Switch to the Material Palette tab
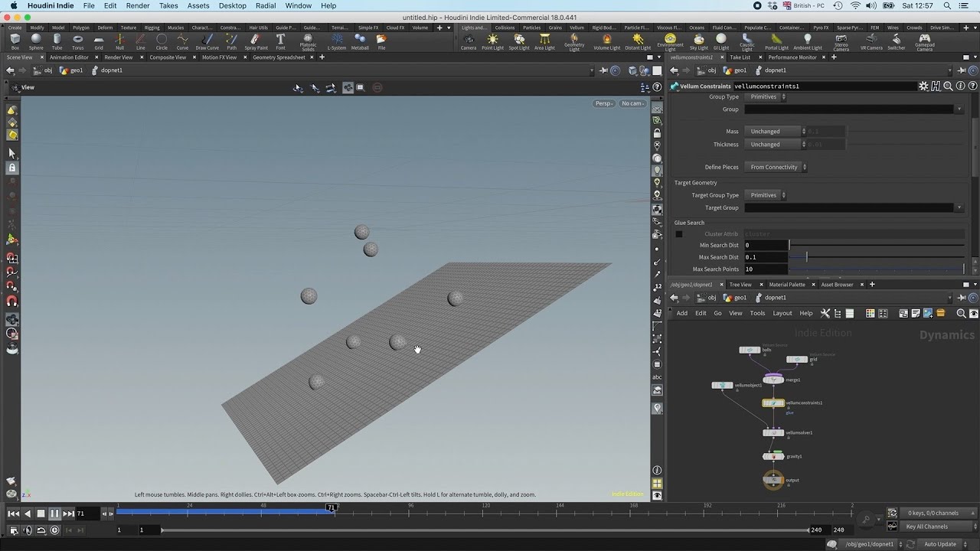Screen dimensions: 980x551 point(787,285)
